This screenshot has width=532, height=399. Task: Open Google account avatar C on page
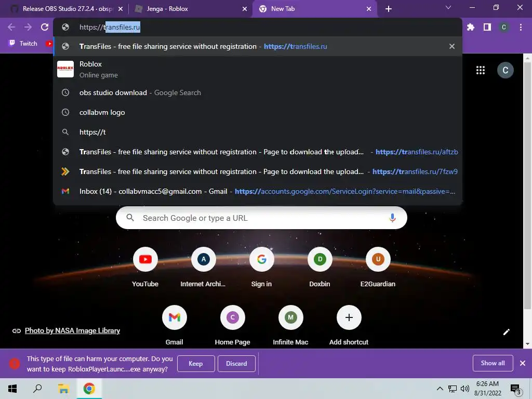(x=505, y=70)
